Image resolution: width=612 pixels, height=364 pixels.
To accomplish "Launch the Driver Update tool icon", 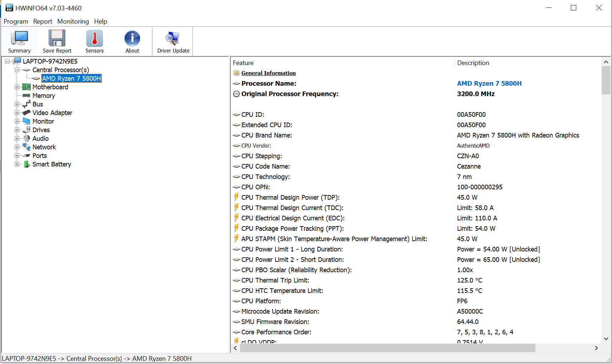I will tap(173, 38).
